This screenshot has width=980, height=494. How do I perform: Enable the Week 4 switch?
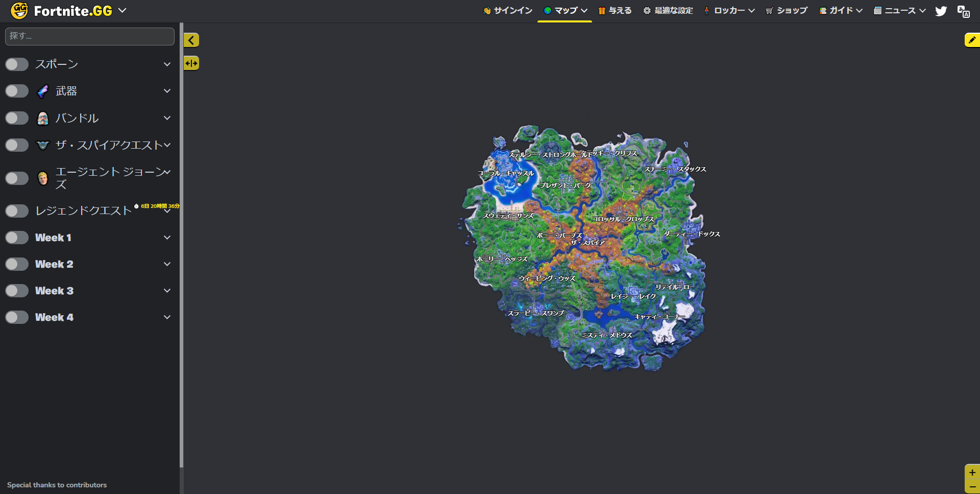pos(17,317)
